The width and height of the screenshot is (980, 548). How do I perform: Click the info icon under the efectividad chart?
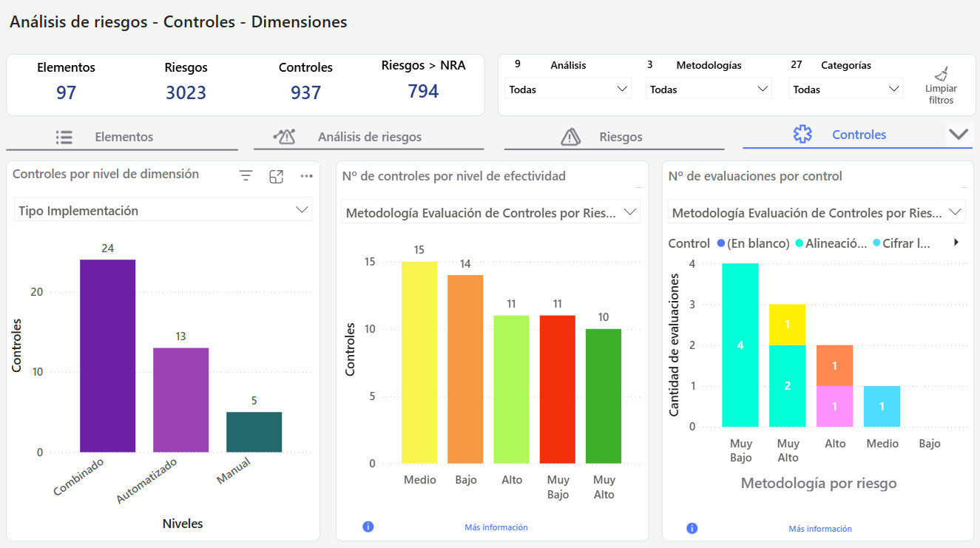(368, 527)
